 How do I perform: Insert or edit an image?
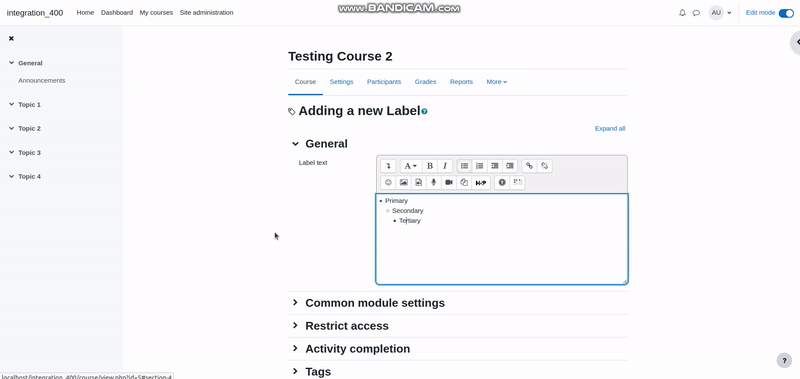[404, 183]
